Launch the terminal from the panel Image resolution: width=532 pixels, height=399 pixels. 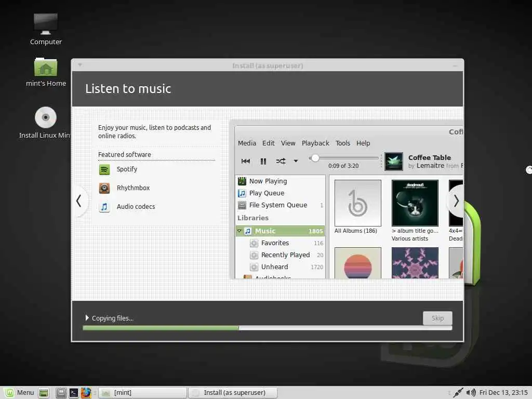(x=74, y=393)
